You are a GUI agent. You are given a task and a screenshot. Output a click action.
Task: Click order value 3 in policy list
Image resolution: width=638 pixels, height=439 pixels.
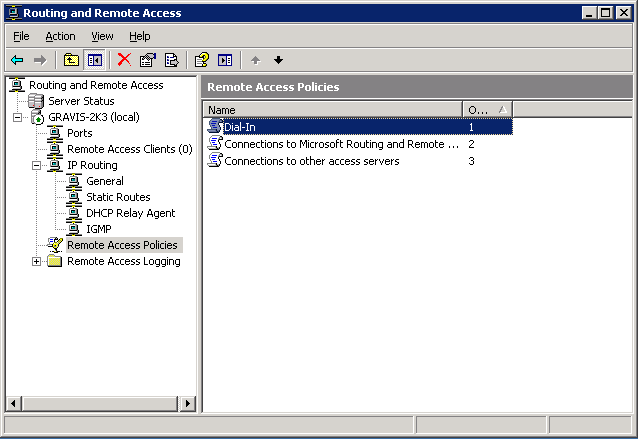[471, 161]
